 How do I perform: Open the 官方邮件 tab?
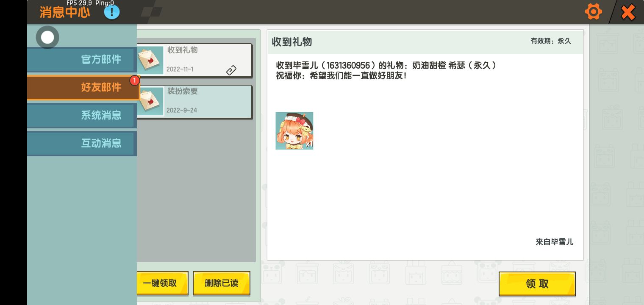click(x=82, y=59)
